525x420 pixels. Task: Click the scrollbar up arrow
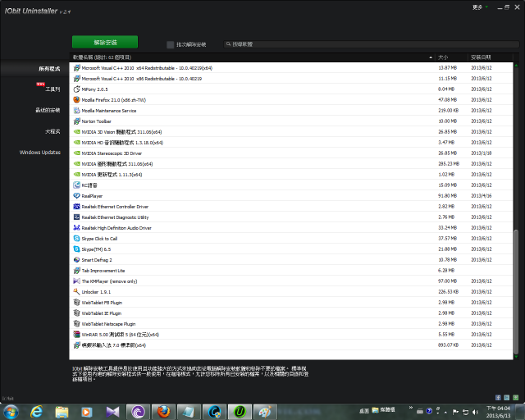click(x=516, y=66)
